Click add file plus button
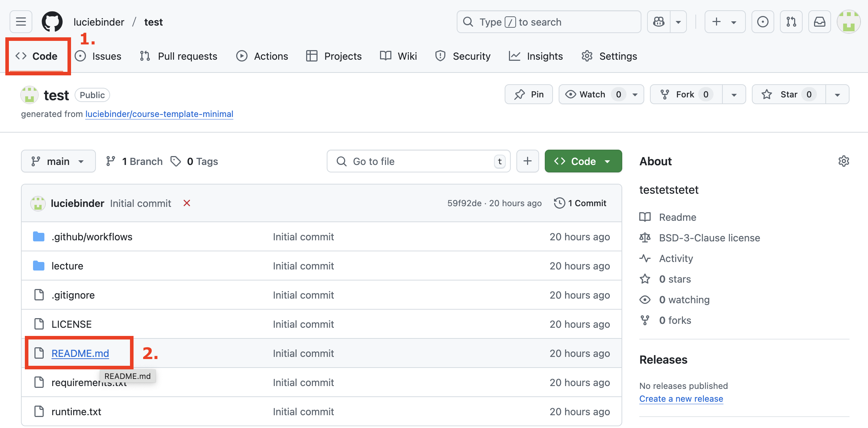The width and height of the screenshot is (868, 428). pyautogui.click(x=527, y=161)
